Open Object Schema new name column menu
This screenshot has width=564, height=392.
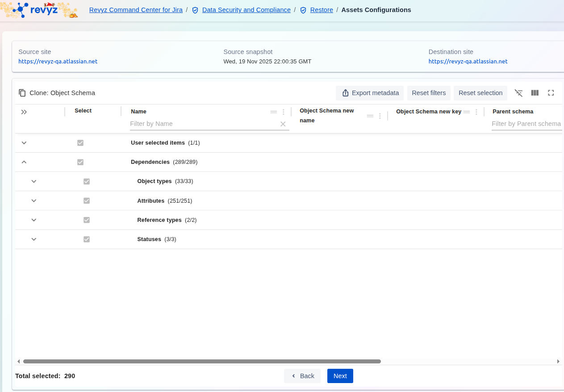coord(380,116)
